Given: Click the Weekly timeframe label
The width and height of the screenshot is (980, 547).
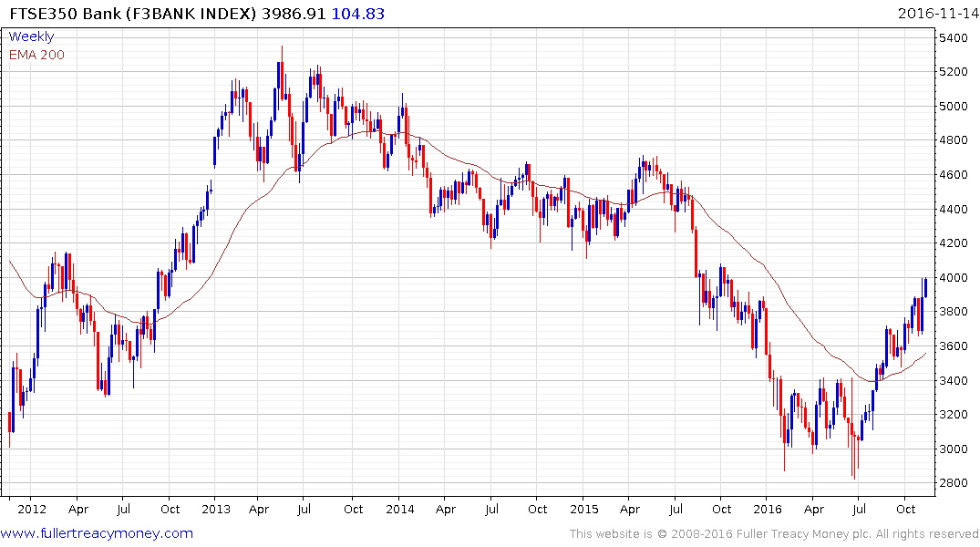Looking at the screenshot, I should [31, 36].
